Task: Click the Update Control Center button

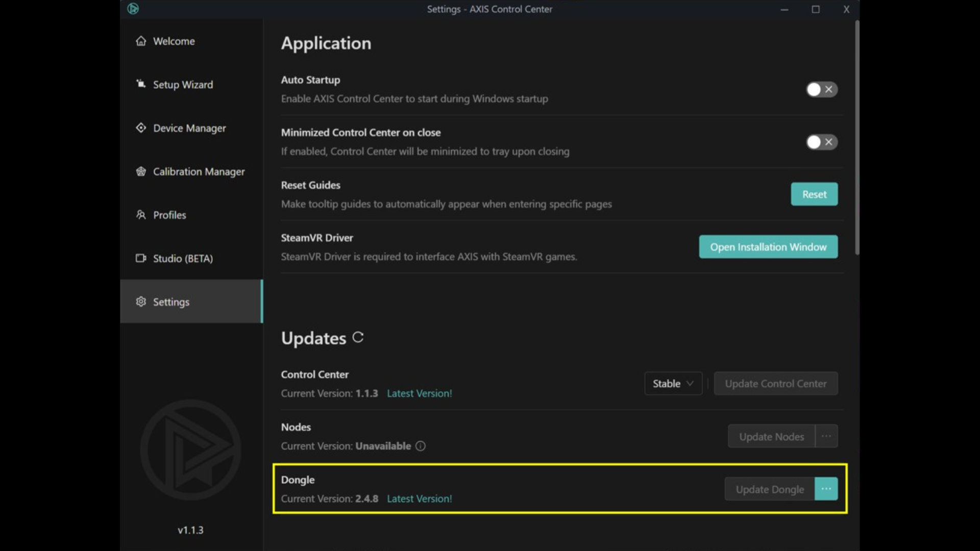Action: [775, 384]
